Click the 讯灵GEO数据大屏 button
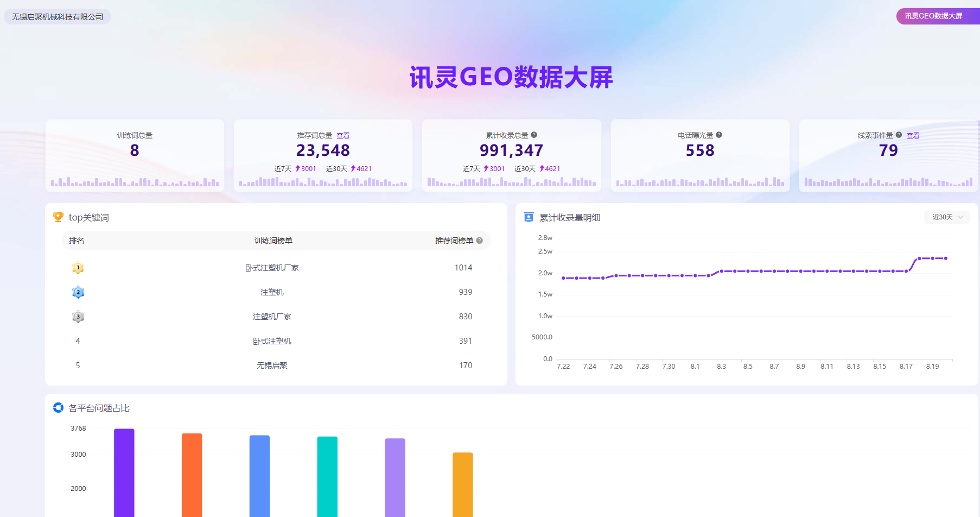The height and width of the screenshot is (517, 980). (938, 16)
